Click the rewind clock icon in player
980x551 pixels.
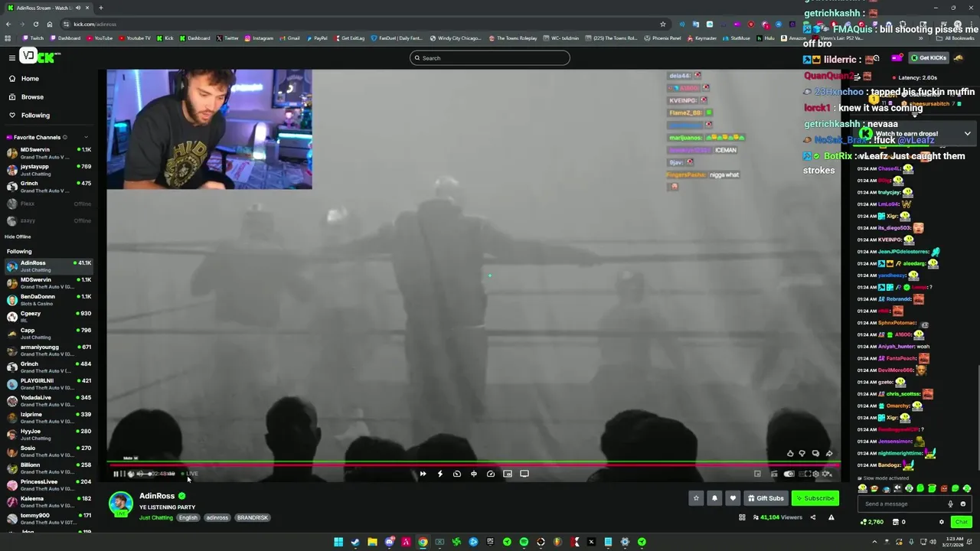(457, 474)
